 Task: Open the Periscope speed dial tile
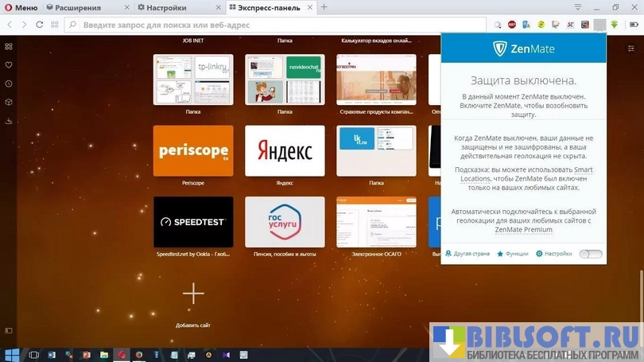(x=193, y=150)
